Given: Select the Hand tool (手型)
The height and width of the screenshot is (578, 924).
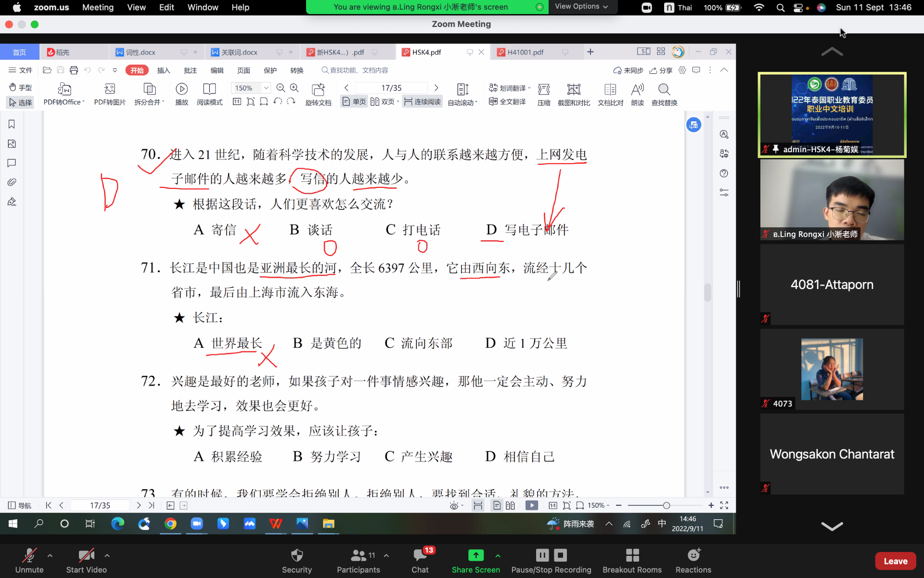Looking at the screenshot, I should (20, 87).
